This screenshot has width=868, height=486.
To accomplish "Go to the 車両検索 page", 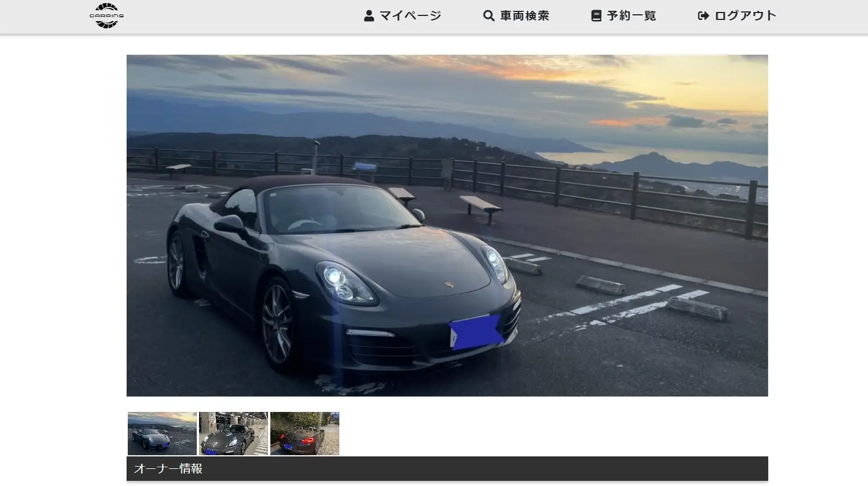I will (524, 16).
